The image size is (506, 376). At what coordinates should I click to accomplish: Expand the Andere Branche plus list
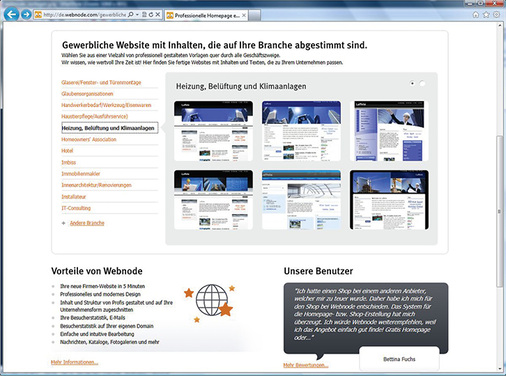(x=63, y=223)
